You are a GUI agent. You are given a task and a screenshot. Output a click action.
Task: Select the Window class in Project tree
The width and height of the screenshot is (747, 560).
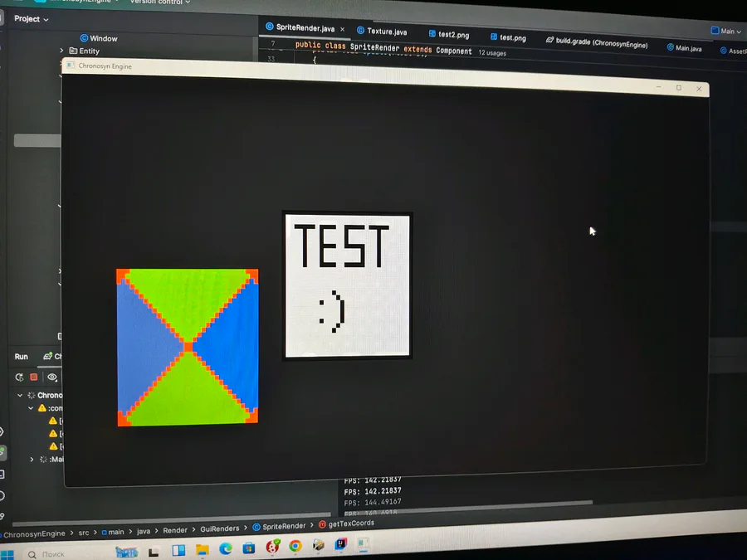pos(99,38)
